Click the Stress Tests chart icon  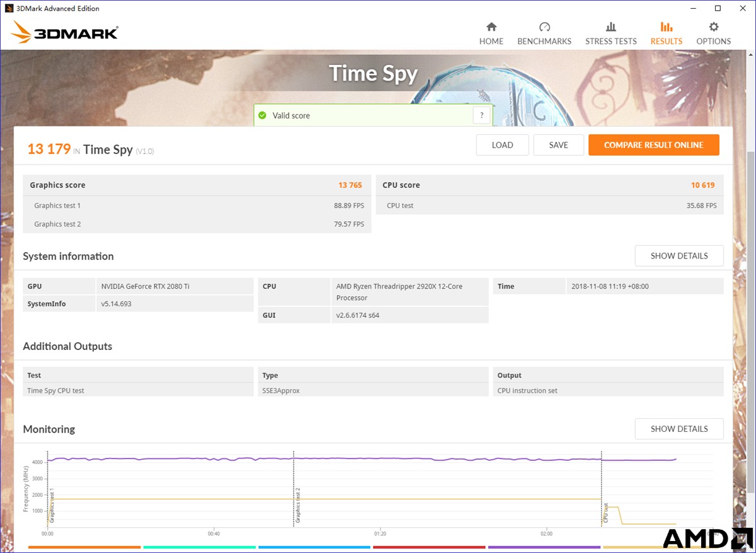[611, 27]
